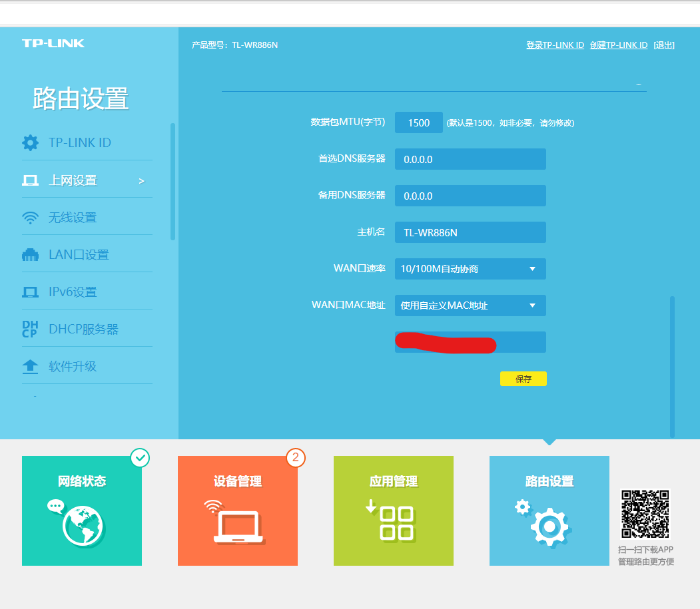
Task: Click the Wi-Fi icon beside 无线设置
Action: 30,218
